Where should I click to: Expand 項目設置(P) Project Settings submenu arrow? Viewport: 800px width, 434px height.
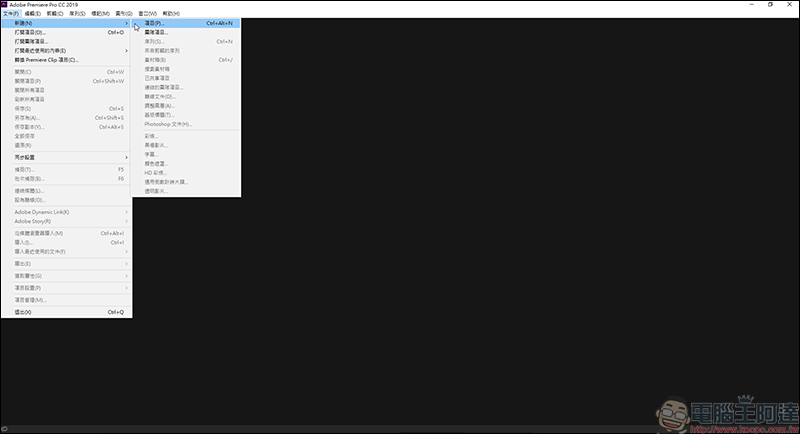(126, 288)
